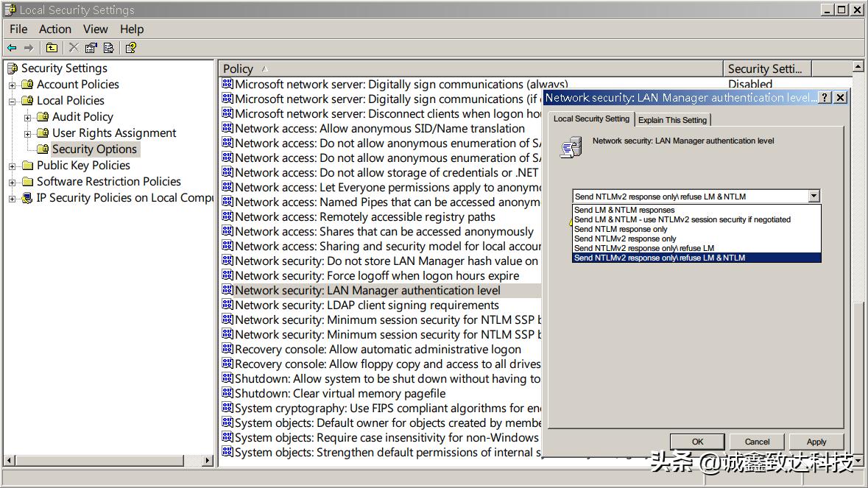This screenshot has height=488, width=868.
Task: Choose 'use NTLMv2 session security if negotiated' option
Action: pos(696,219)
